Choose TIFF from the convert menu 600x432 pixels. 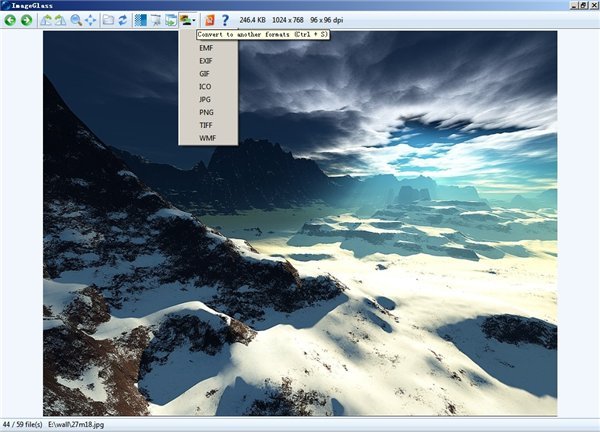pyautogui.click(x=208, y=125)
